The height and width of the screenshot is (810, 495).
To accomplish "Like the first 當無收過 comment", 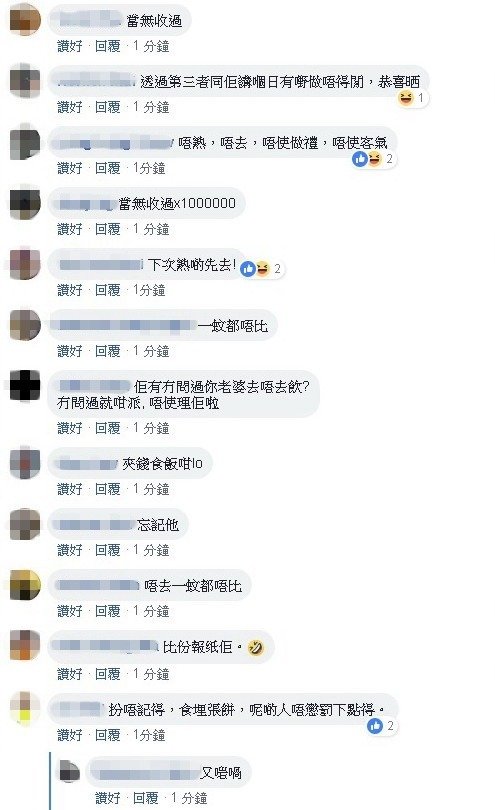I will click(x=70, y=46).
